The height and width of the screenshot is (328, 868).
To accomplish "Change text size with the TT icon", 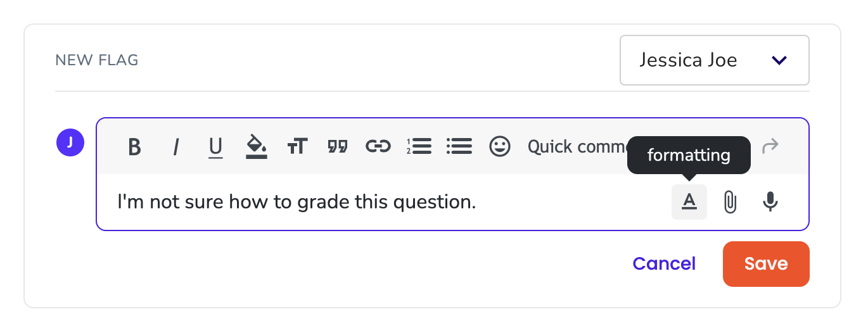I will (297, 147).
